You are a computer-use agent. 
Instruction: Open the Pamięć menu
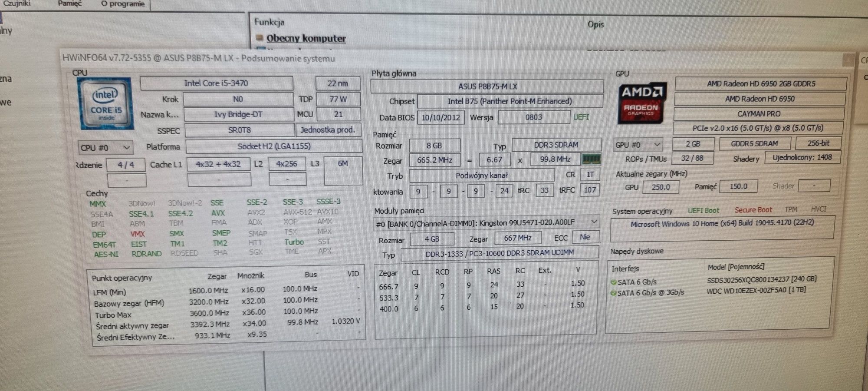(x=69, y=3)
